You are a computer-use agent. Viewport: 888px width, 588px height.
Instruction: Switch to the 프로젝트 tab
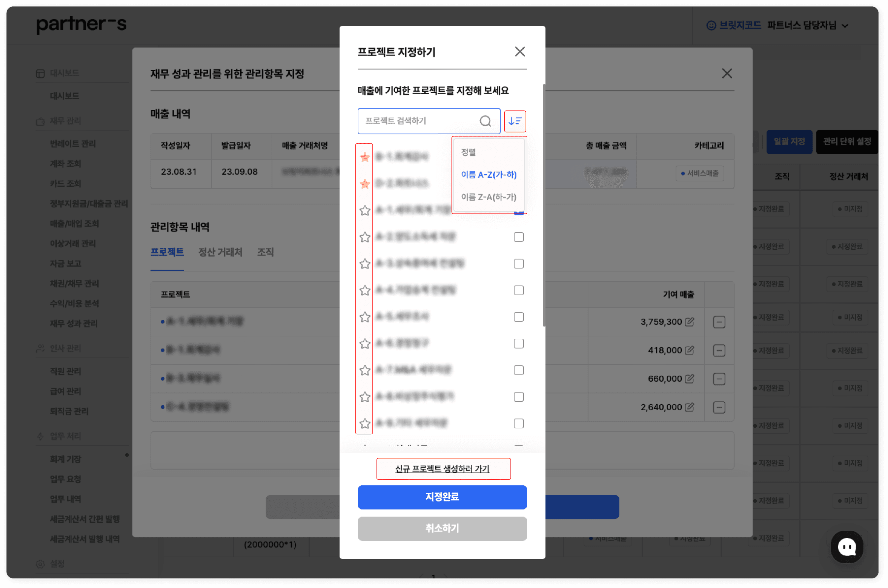coord(167,252)
